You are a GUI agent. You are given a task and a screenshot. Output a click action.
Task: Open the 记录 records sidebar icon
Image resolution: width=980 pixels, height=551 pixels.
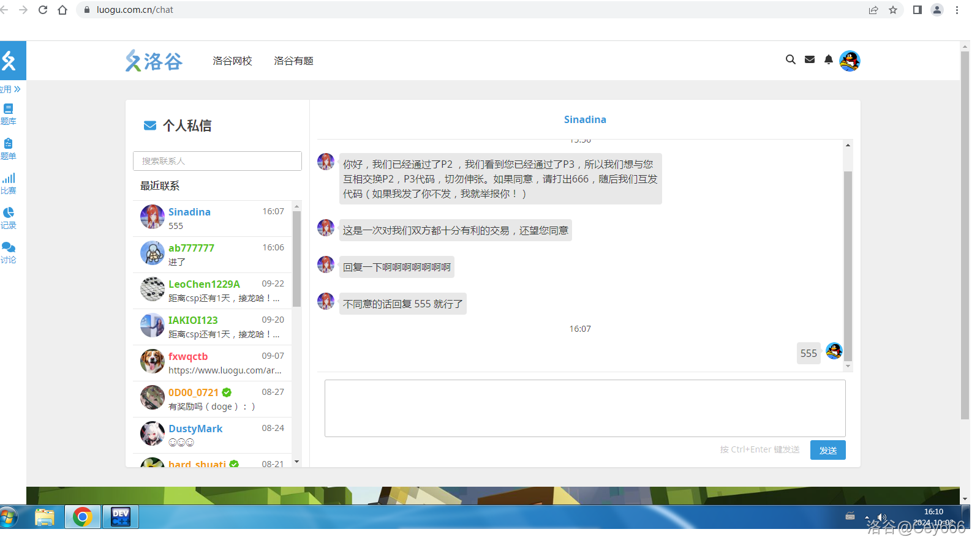[x=9, y=218]
